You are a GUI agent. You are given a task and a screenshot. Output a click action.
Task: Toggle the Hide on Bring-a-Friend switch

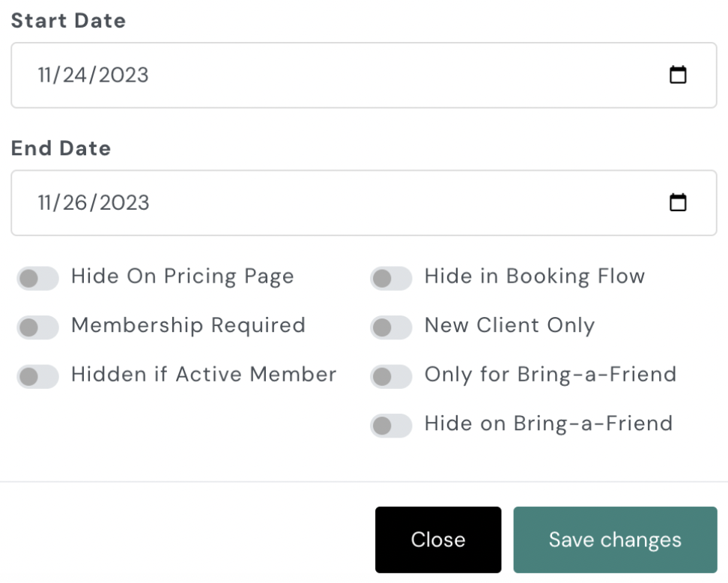click(x=391, y=426)
